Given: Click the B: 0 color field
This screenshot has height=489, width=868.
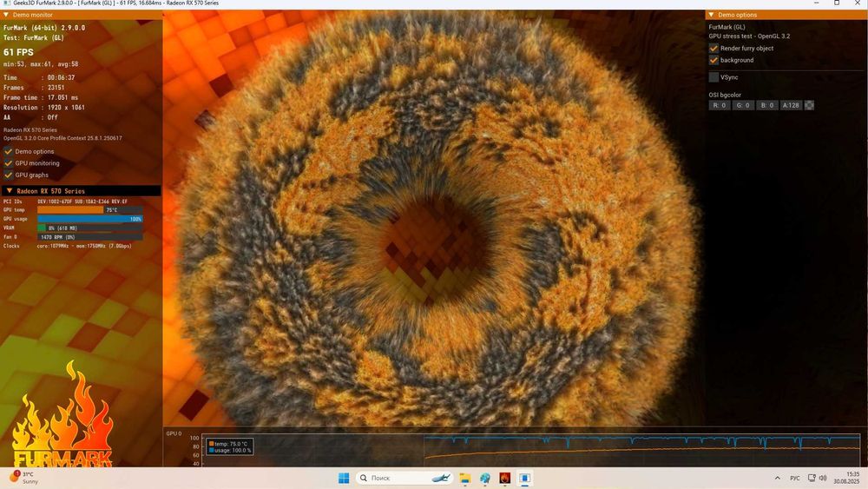Looking at the screenshot, I should click(x=766, y=105).
